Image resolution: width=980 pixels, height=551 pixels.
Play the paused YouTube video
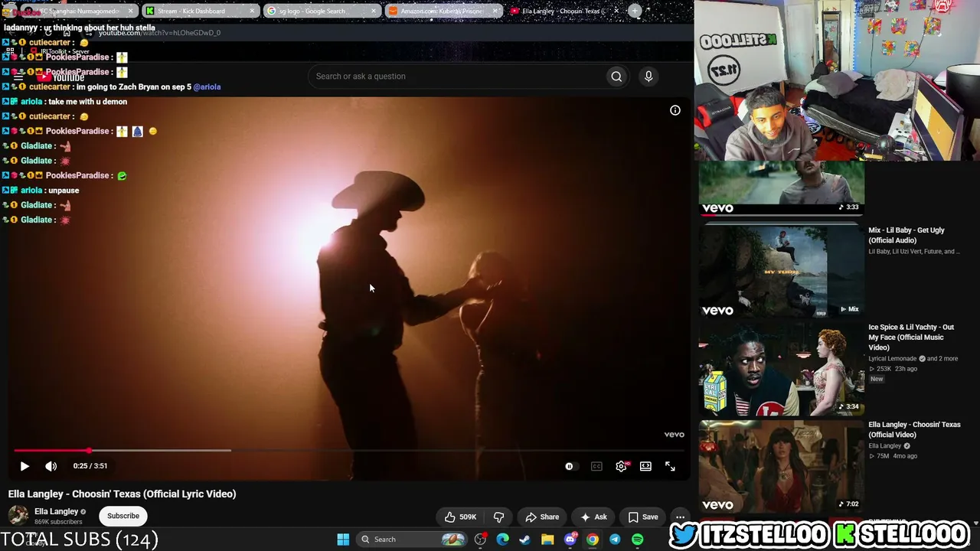coord(24,466)
